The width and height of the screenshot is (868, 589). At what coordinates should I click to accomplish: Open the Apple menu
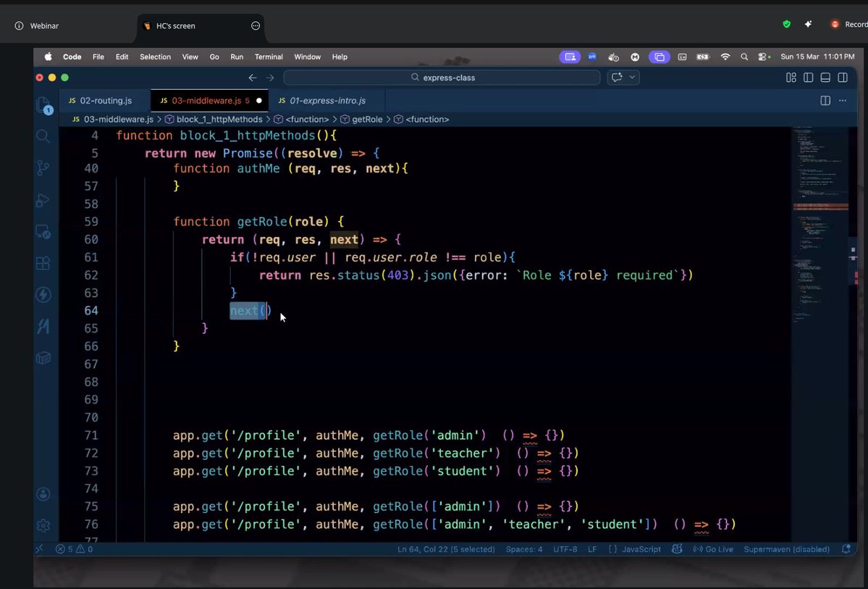point(49,57)
